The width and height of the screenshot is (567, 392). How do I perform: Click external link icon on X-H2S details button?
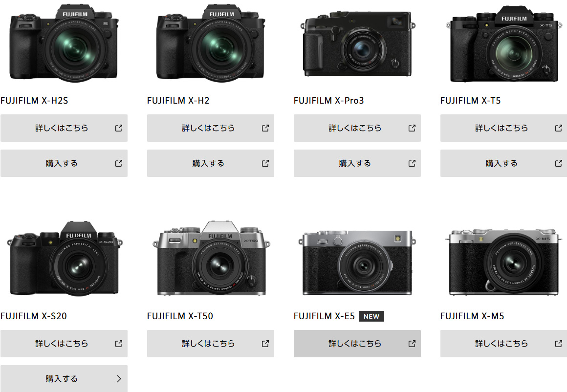[x=119, y=128]
